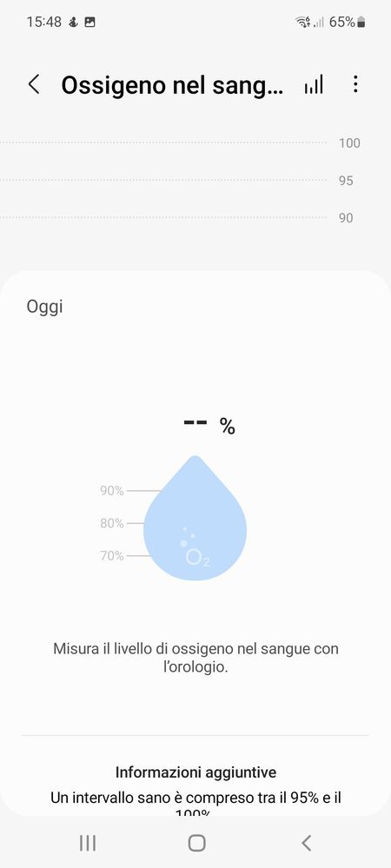
Task: Tap the Android home button
Action: coord(196,843)
